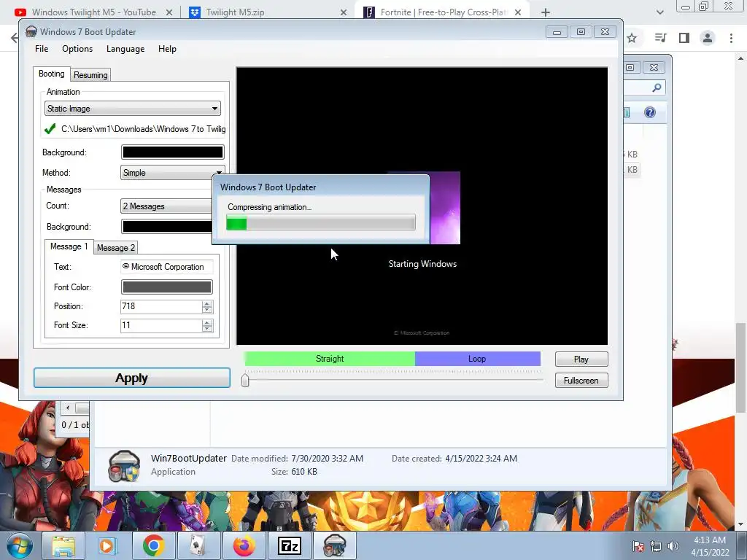The width and height of the screenshot is (747, 560).
Task: Click the animation timeline slider thumb
Action: click(x=245, y=380)
